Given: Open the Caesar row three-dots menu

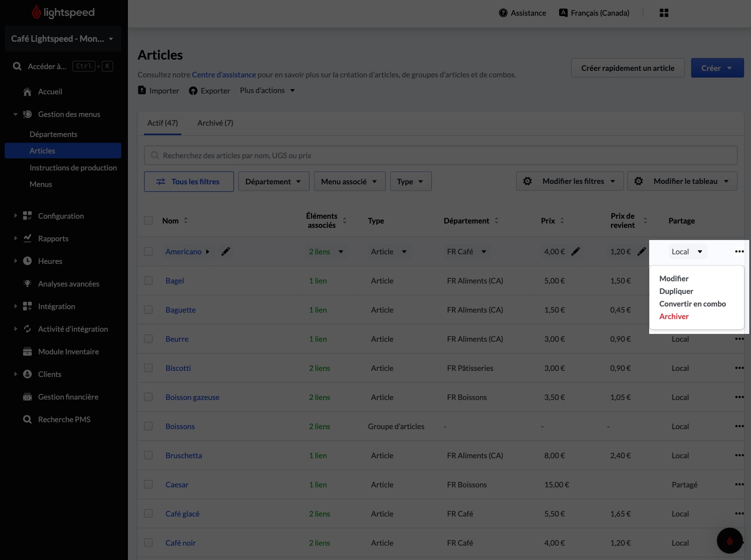Looking at the screenshot, I should tap(739, 484).
